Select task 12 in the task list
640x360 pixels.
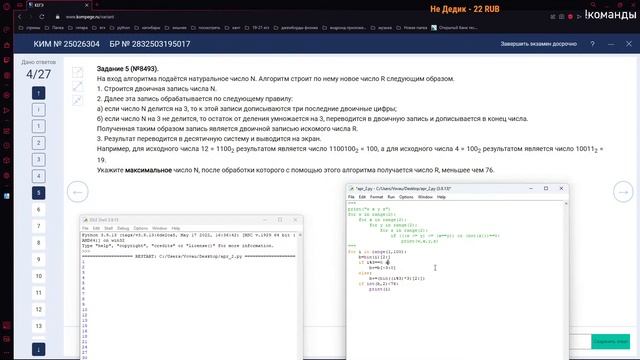coord(38,309)
